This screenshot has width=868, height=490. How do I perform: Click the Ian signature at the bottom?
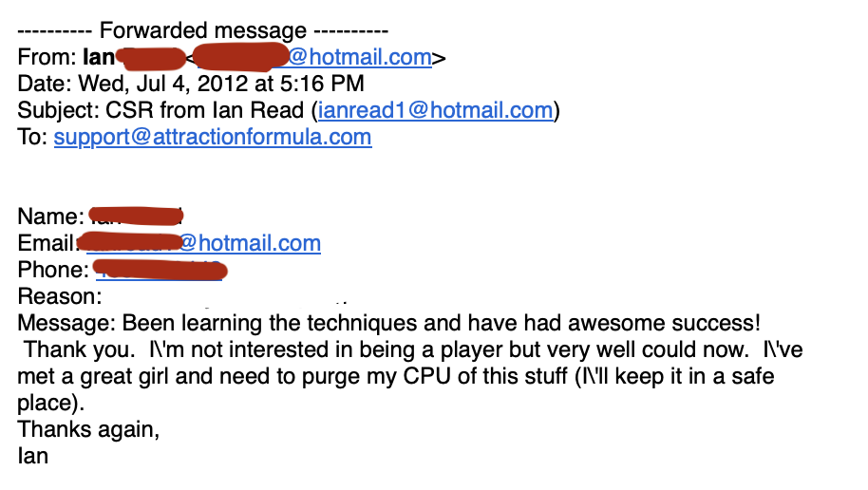point(32,456)
